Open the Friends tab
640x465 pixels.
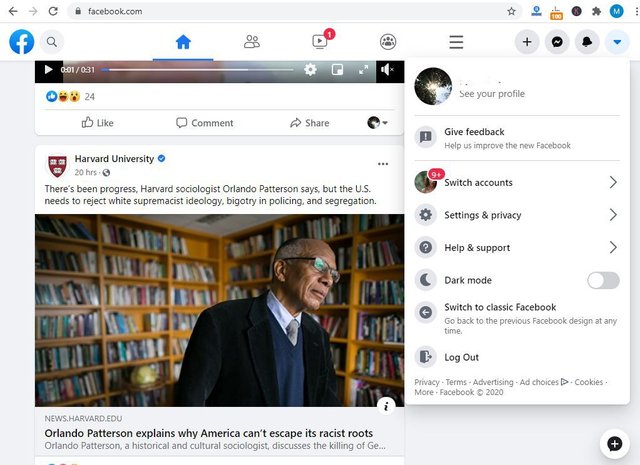tap(251, 42)
